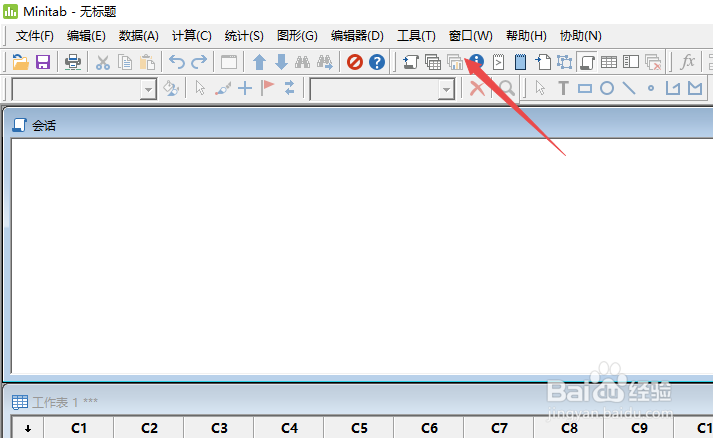Select the Marker dot drawing tool
Image resolution: width=713 pixels, height=438 pixels.
651,88
